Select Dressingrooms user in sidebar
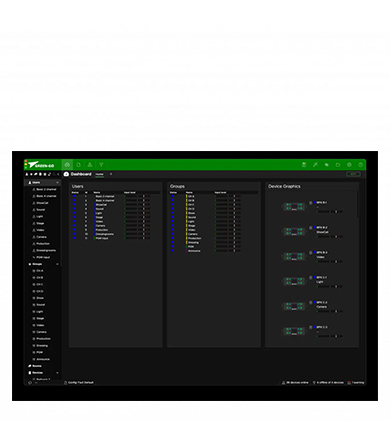Screen dimensions: 390x421 (44, 250)
